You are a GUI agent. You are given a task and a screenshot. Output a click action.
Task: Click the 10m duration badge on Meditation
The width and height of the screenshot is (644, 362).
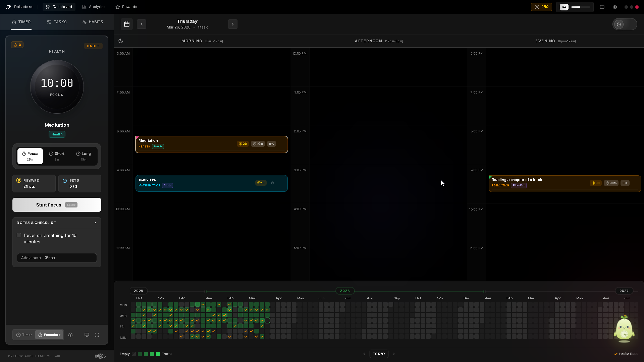point(258,144)
